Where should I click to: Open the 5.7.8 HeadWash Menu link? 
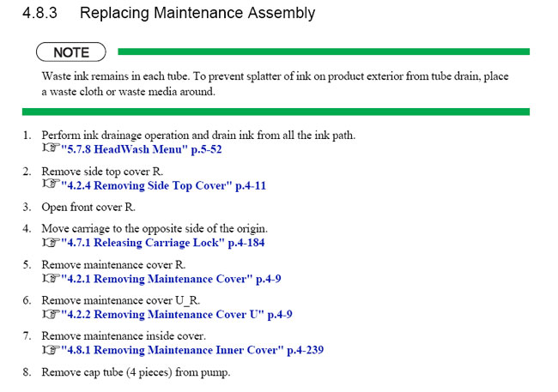point(142,149)
